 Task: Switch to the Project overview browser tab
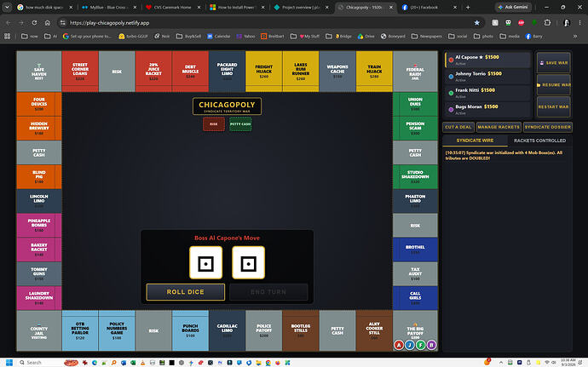(301, 7)
